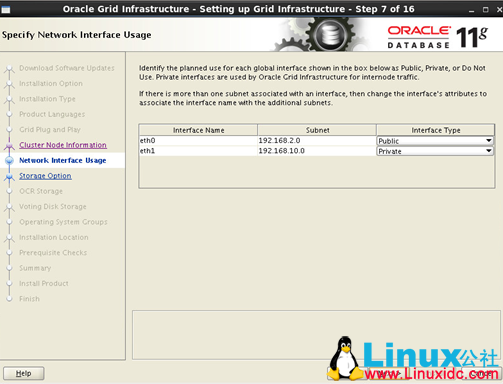Click the Finish step

pyautogui.click(x=29, y=299)
